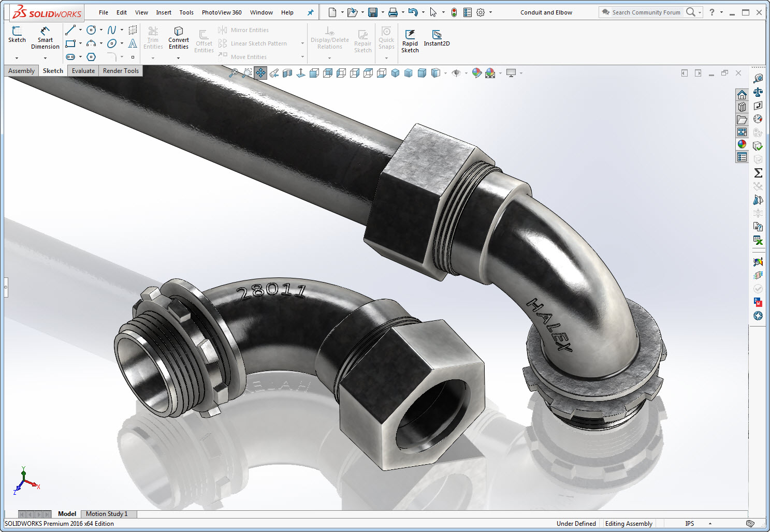Expand the Smart Dimension dropdown arrow
The height and width of the screenshot is (532, 770).
click(x=45, y=58)
